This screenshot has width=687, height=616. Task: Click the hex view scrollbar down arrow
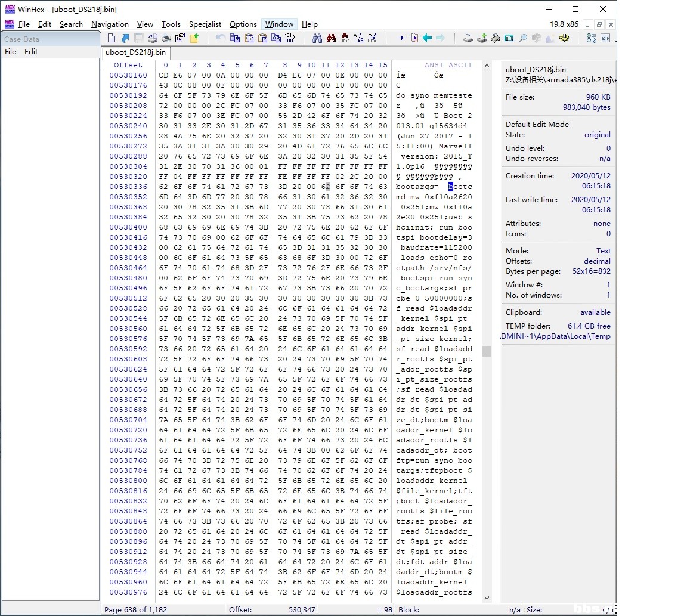click(487, 598)
